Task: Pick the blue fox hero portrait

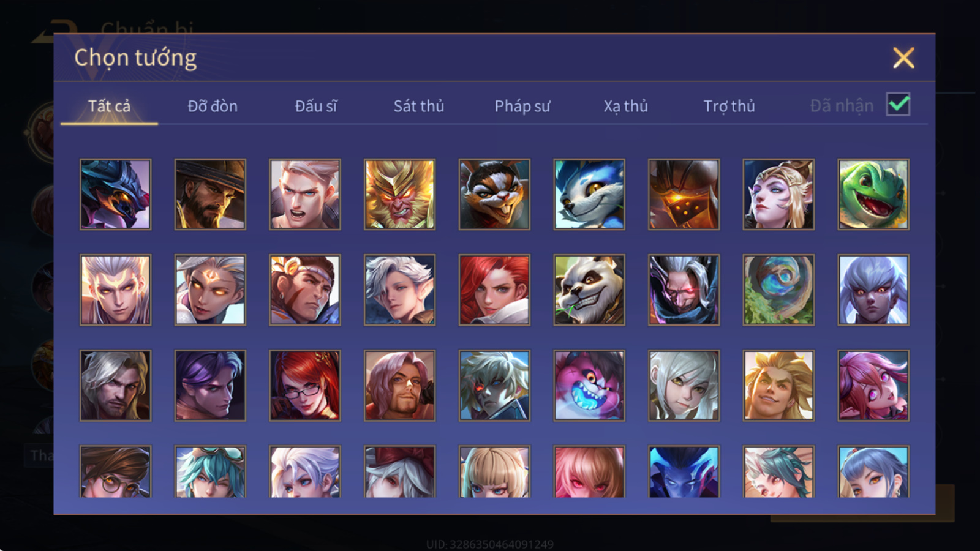Action: point(589,194)
